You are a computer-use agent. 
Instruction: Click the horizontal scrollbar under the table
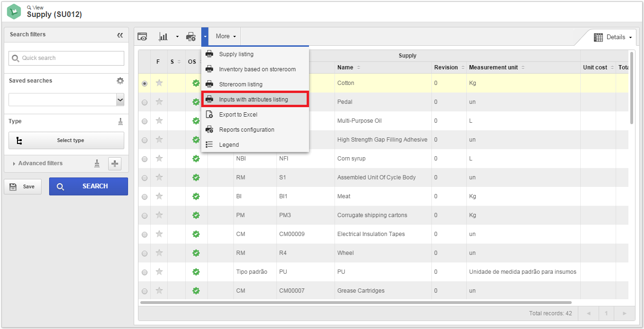pos(356,303)
